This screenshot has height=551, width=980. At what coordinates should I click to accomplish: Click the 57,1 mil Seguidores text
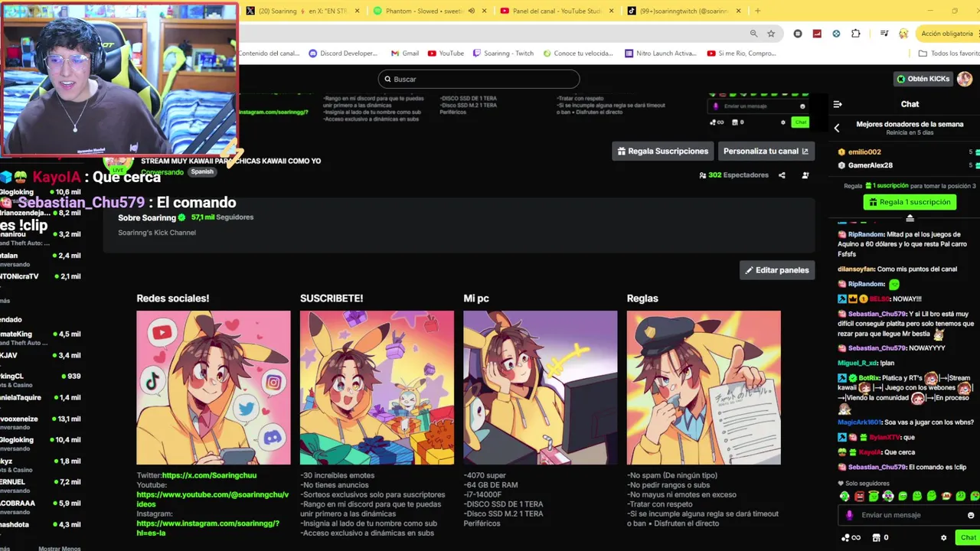[x=222, y=217]
